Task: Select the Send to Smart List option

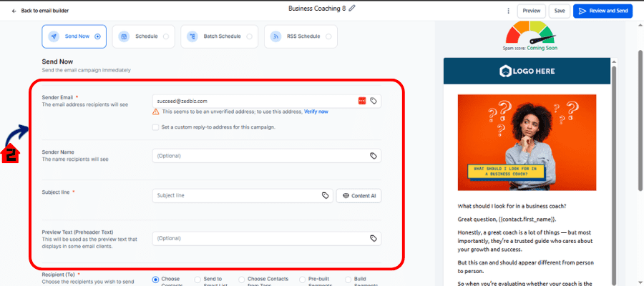Action: (197, 279)
